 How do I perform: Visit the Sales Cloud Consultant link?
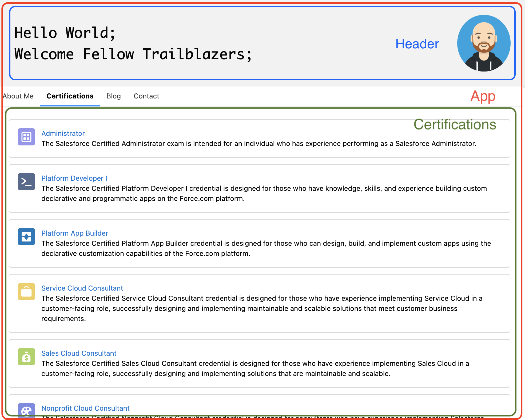(79, 353)
